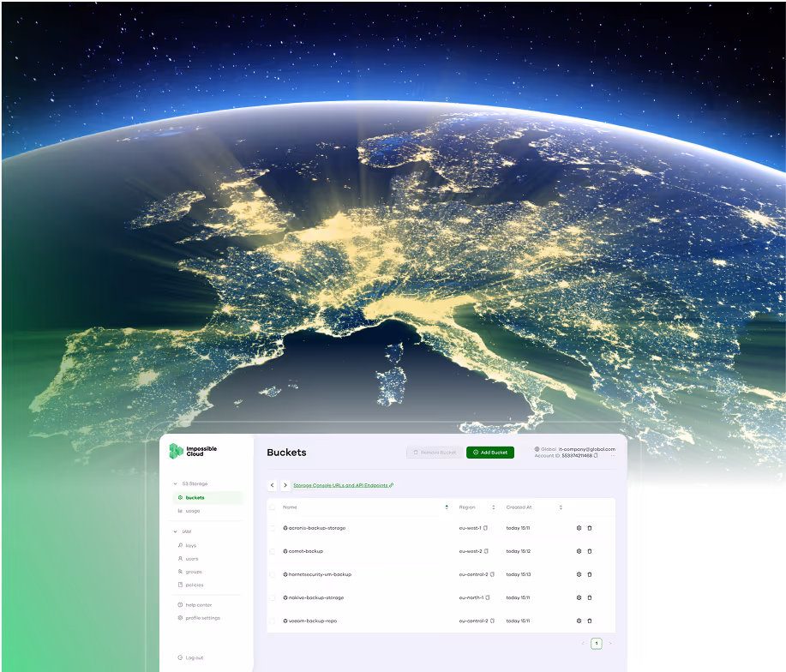
Task: Go back with the left arrow button
Action: point(273,485)
